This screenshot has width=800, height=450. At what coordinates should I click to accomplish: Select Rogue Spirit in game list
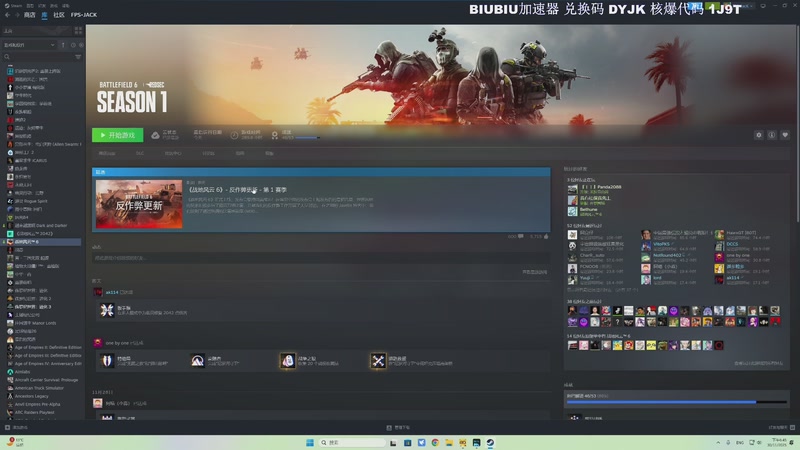coord(32,201)
